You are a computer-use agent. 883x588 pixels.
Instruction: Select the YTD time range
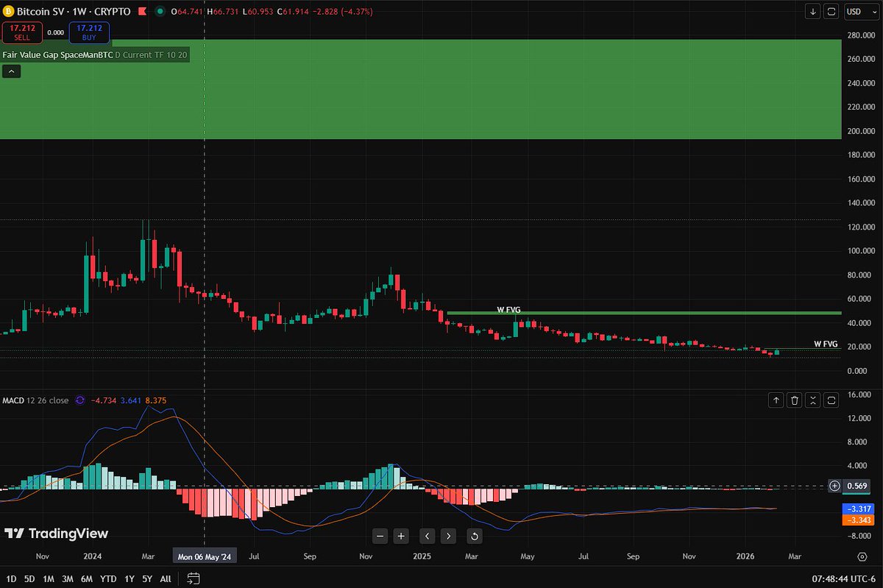pos(108,579)
